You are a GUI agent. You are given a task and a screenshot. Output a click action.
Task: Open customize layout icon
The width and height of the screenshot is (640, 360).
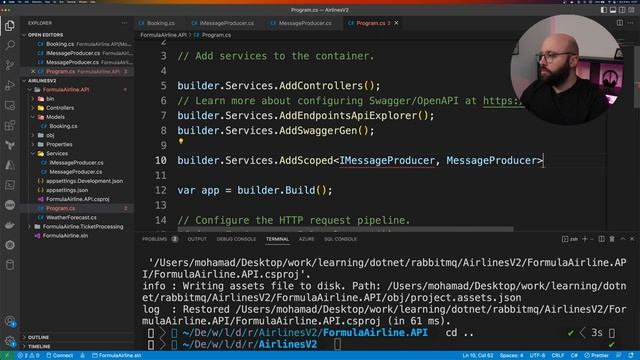pos(631,10)
